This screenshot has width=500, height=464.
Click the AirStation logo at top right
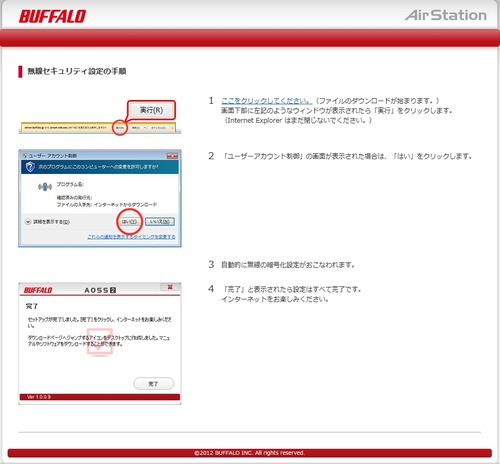click(x=445, y=15)
